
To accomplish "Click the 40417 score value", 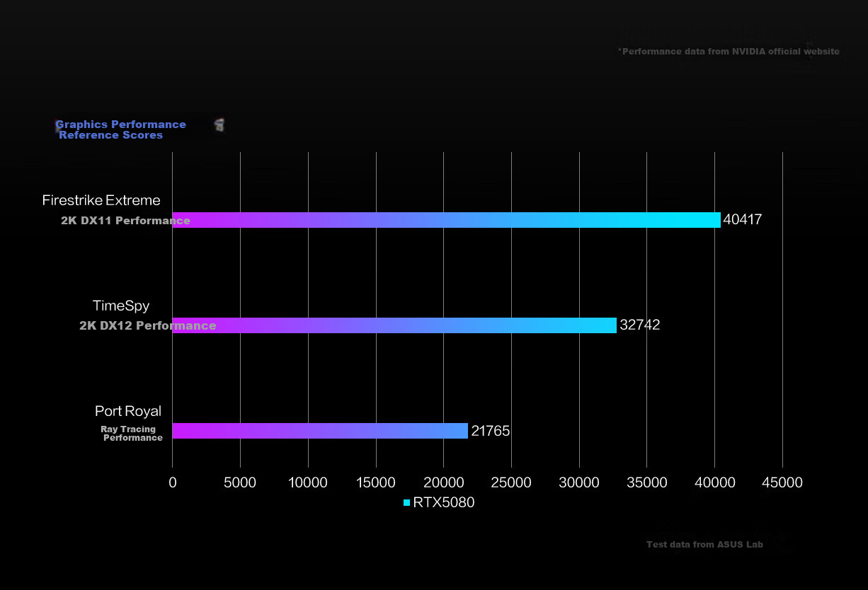I will pos(743,219).
